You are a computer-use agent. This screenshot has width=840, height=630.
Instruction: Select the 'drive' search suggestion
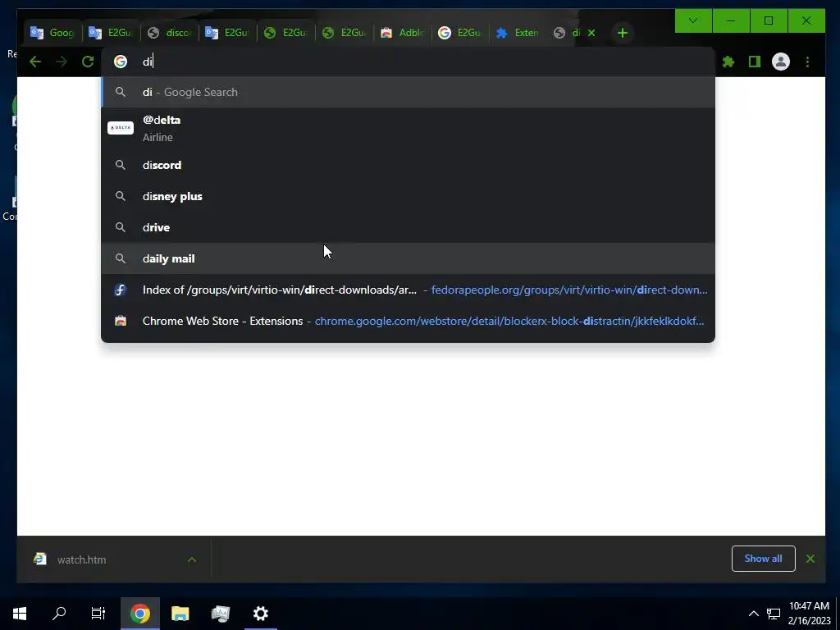tap(408, 227)
